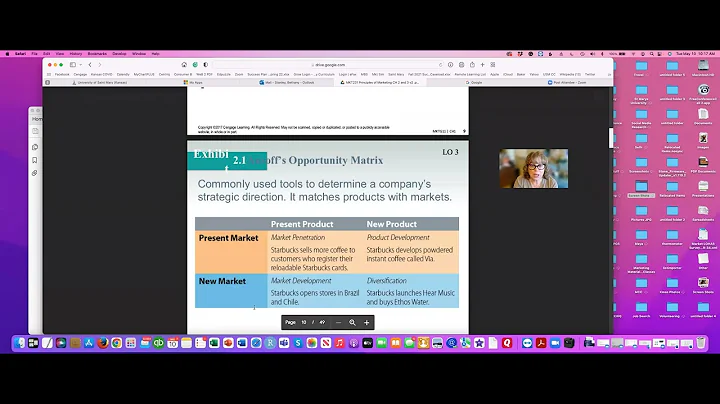The width and height of the screenshot is (720, 404).
Task: Click the Home icon in Safari toolbar
Action: [184, 65]
